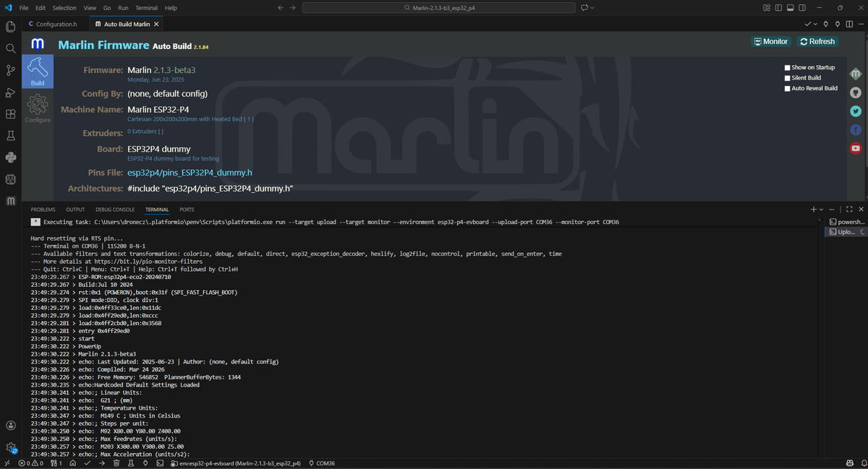Open Run and Debug view
The width and height of the screenshot is (868, 469).
pos(11,92)
